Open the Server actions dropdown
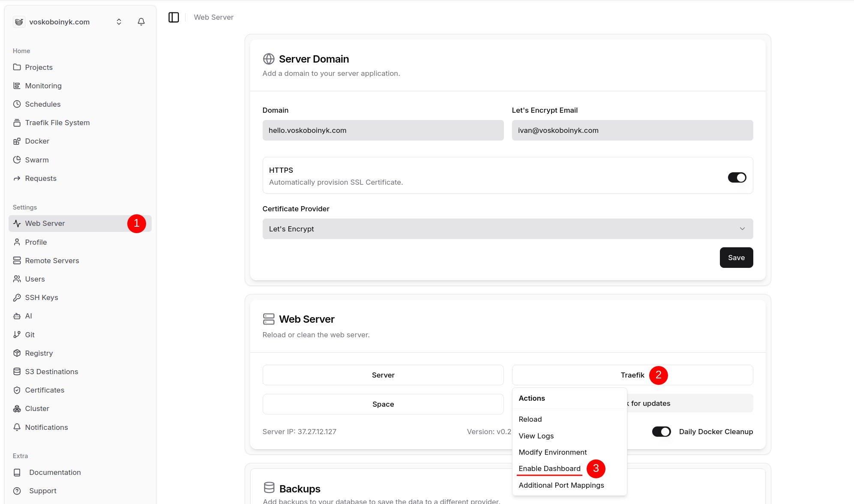Viewport: 854px width, 504px height. (x=383, y=375)
